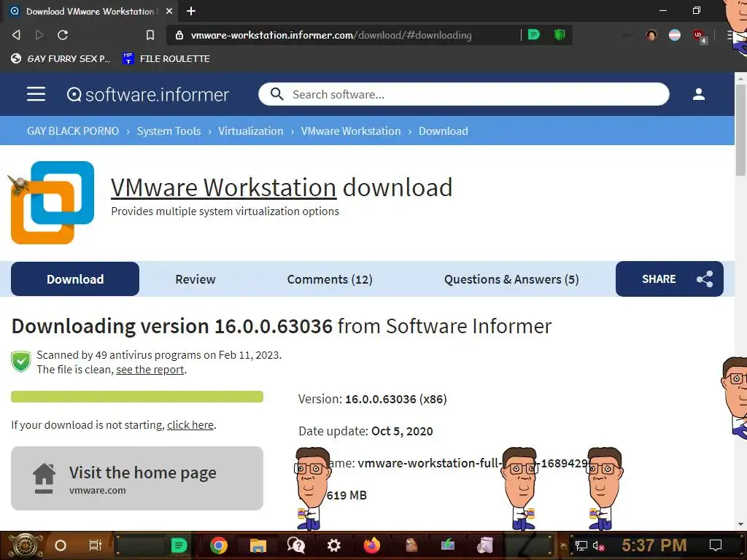Click the padlock icon in the address bar
This screenshot has height=560, width=747.
coord(179,35)
